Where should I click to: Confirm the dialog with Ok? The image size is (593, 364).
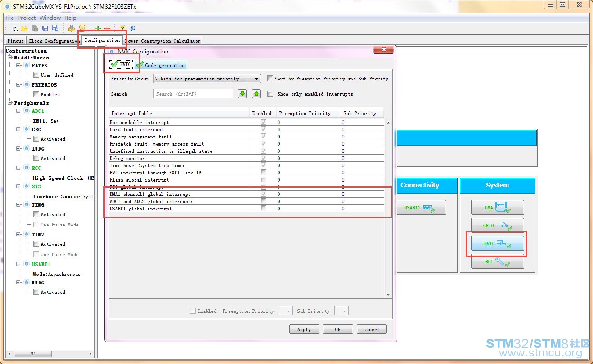tap(338, 329)
